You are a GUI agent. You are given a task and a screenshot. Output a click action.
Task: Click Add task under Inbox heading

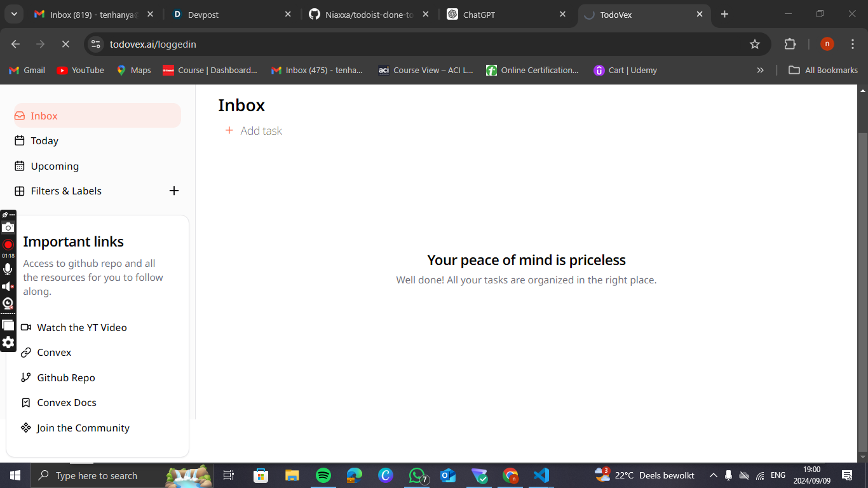[254, 131]
